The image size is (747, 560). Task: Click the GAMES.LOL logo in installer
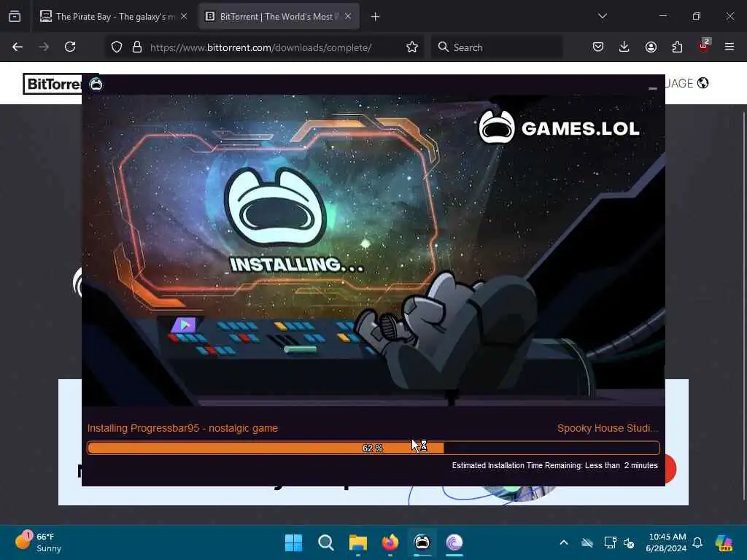(559, 127)
